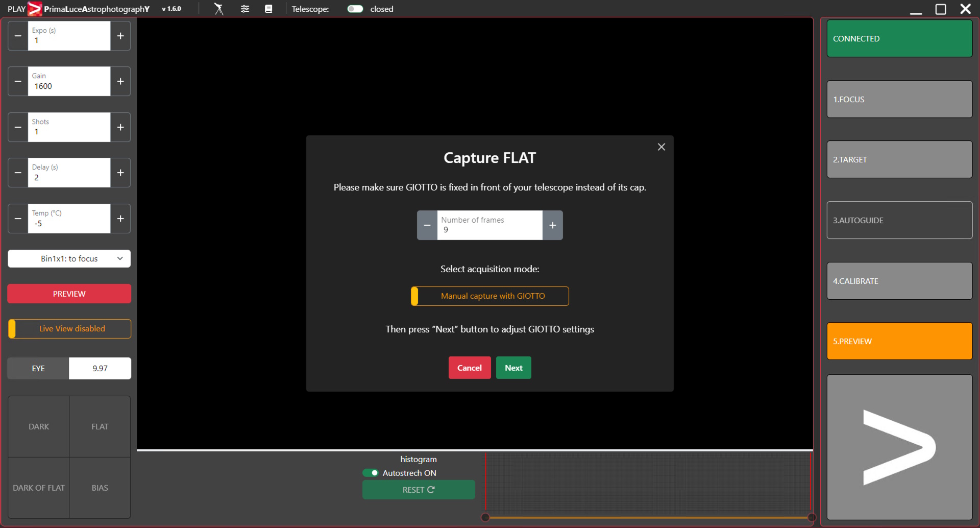Select the FLAT calibration tile
The height and width of the screenshot is (528, 980).
pyautogui.click(x=100, y=426)
